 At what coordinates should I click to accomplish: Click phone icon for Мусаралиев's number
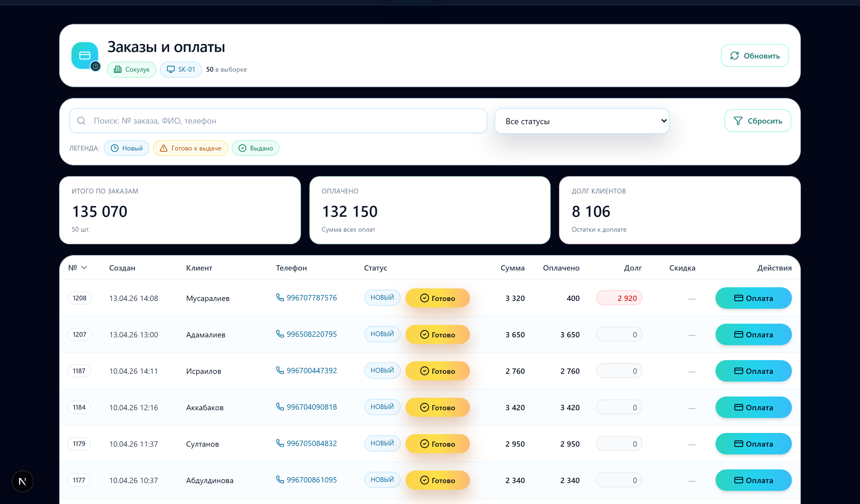[x=280, y=298]
